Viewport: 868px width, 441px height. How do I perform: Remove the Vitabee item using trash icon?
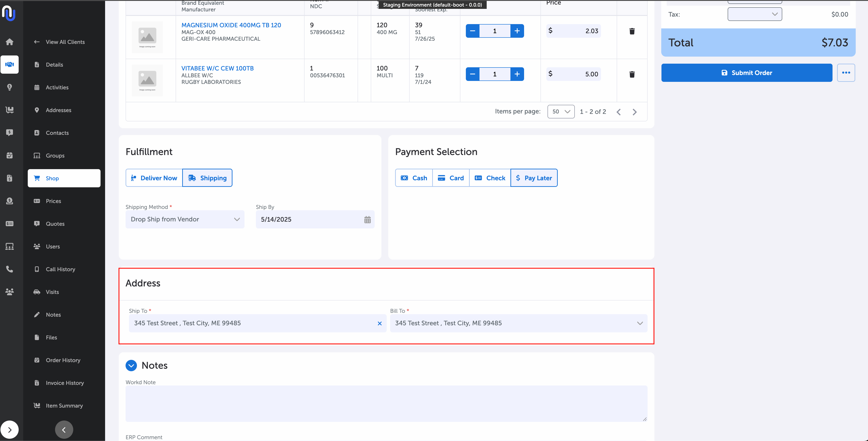632,74
